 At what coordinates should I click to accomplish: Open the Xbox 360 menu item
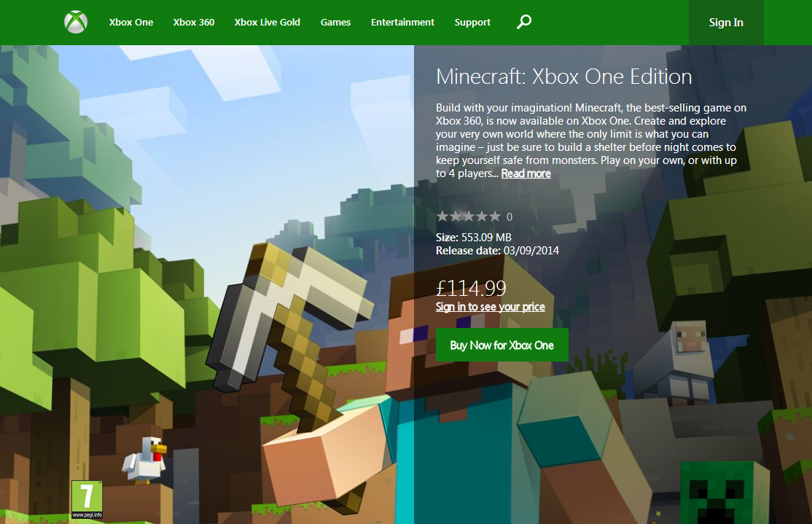point(194,23)
